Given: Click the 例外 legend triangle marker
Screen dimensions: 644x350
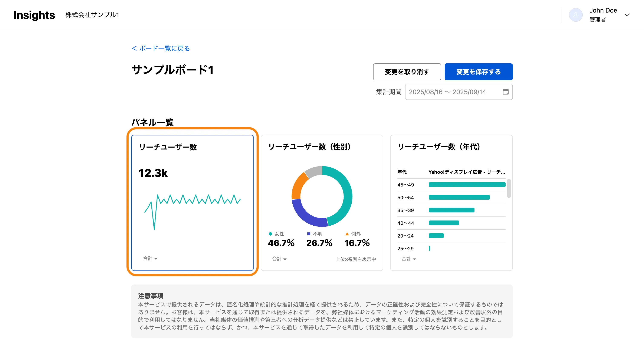Looking at the screenshot, I should pos(347,234).
